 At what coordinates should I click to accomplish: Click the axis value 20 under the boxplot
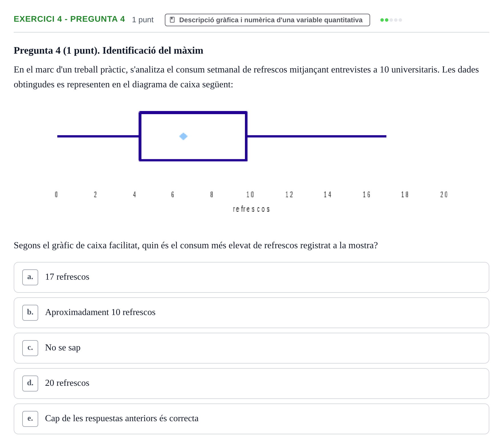(444, 195)
